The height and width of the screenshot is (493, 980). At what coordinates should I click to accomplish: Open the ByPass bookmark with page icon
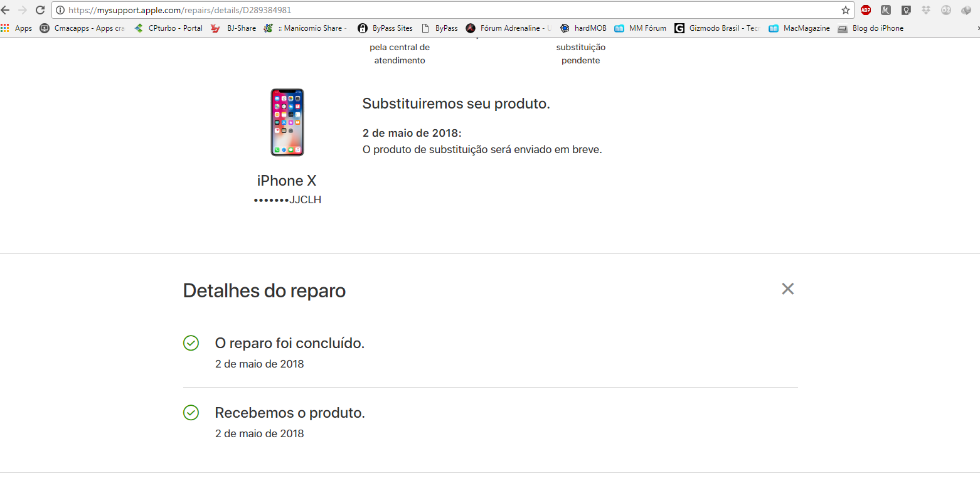(x=440, y=28)
